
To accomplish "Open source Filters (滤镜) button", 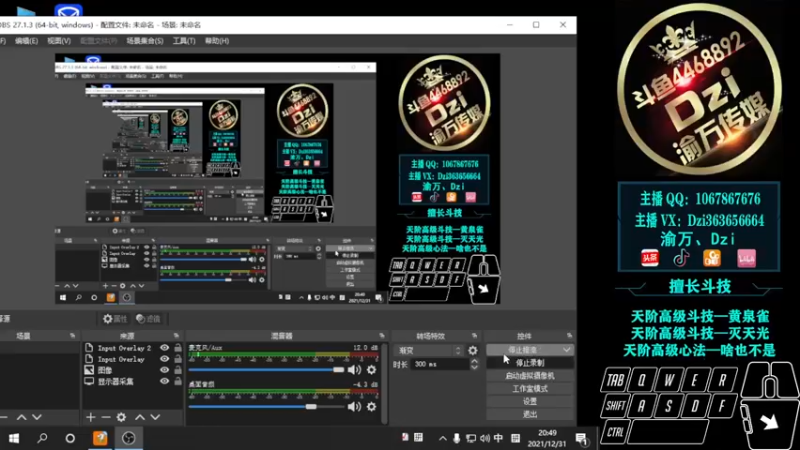I will point(148,319).
